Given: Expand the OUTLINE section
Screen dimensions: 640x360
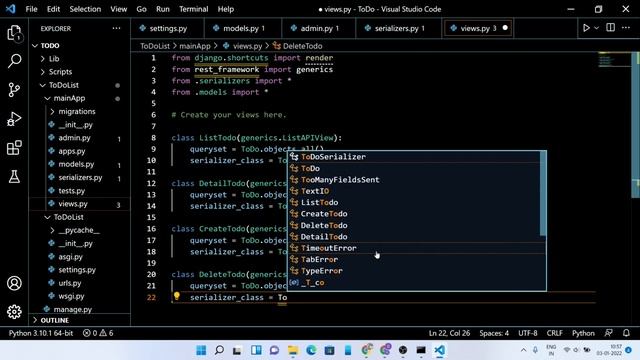Looking at the screenshot, I should pyautogui.click(x=54, y=320).
